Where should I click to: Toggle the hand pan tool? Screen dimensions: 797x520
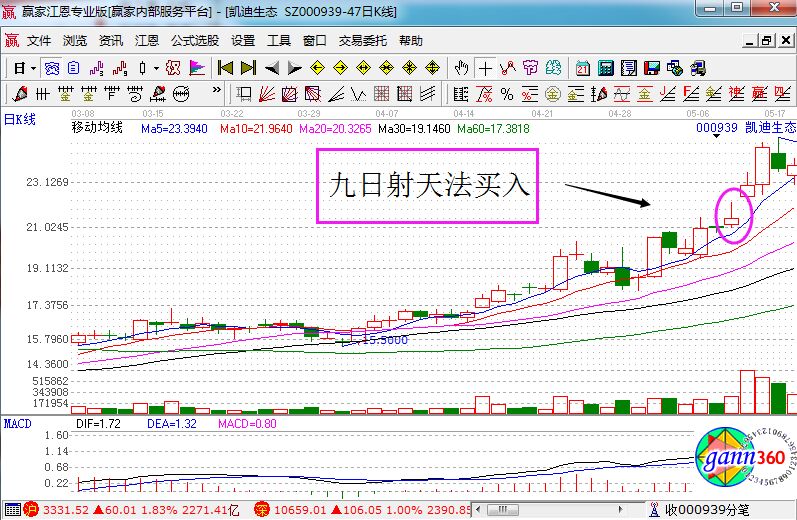[x=461, y=68]
